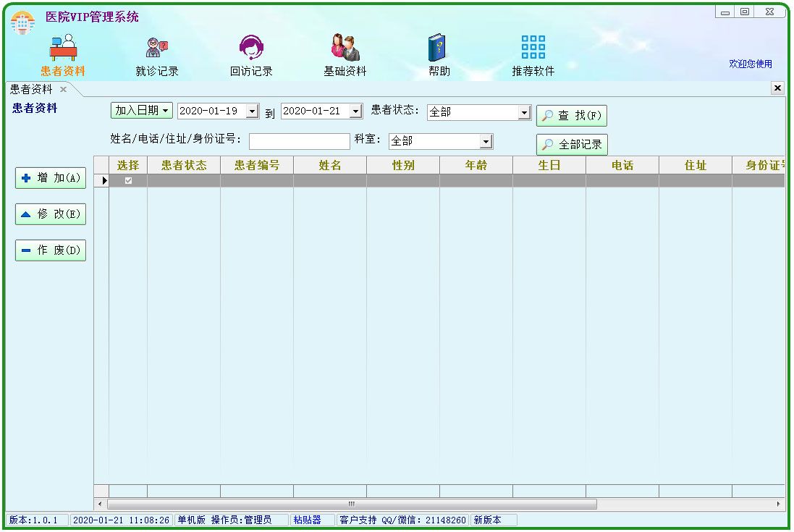This screenshot has width=794, height=532.
Task: Open the 回访记录 follow-up headset icon
Action: click(x=251, y=48)
